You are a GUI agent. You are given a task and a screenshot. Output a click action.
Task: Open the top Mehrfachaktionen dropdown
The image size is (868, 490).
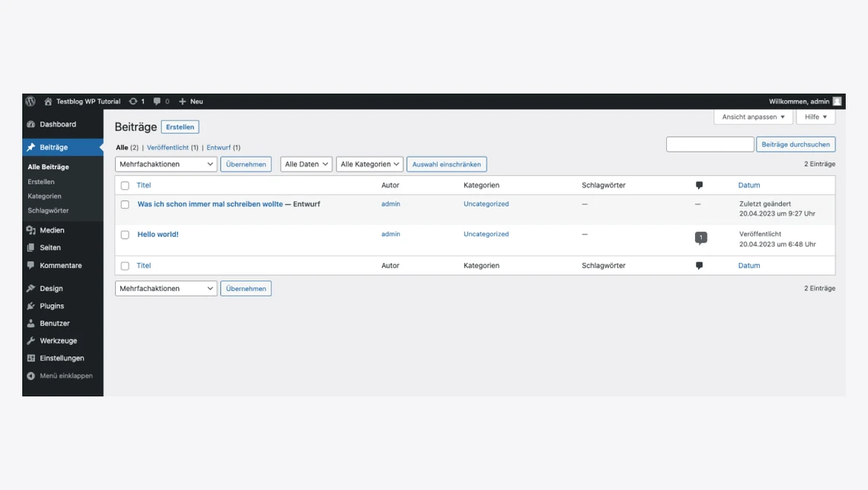click(166, 164)
